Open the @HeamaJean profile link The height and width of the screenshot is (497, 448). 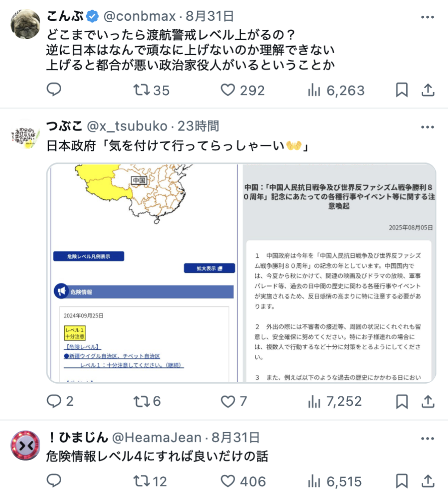[157, 438]
